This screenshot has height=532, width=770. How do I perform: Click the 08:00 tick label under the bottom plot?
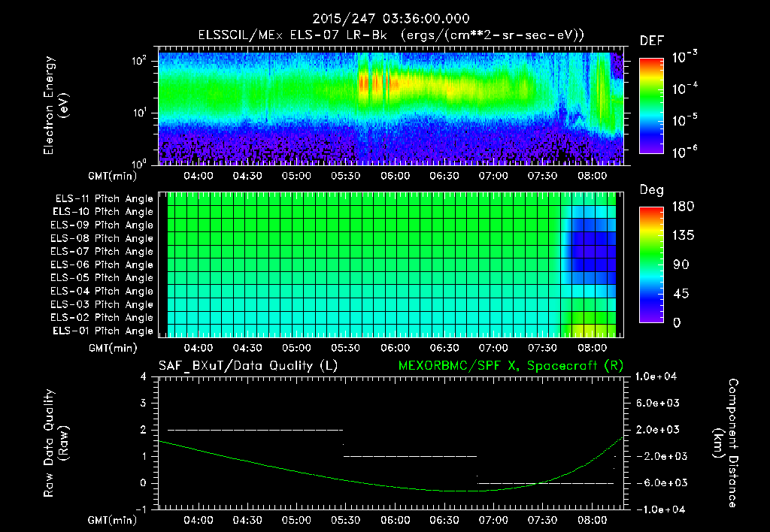(592, 520)
